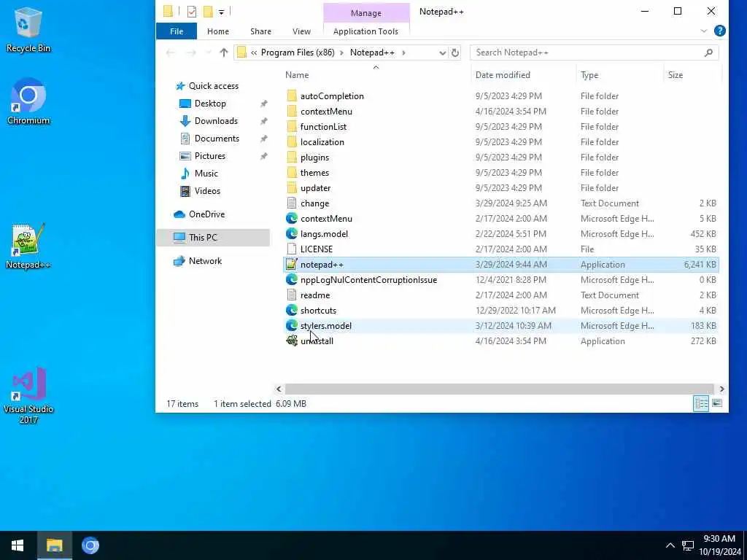Viewport: 747px width, 560px height.
Task: Select This PC in navigation pane
Action: click(213, 237)
